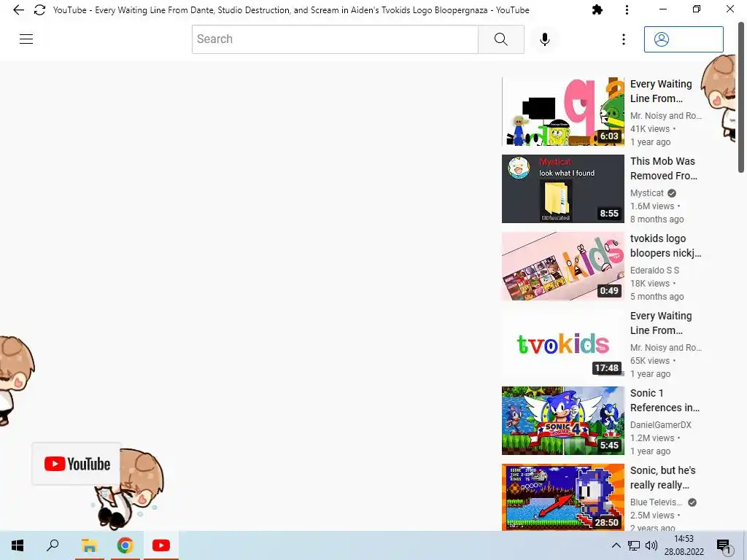Minimize the YouTube window
The height and width of the screenshot is (560, 747).
[x=662, y=9]
